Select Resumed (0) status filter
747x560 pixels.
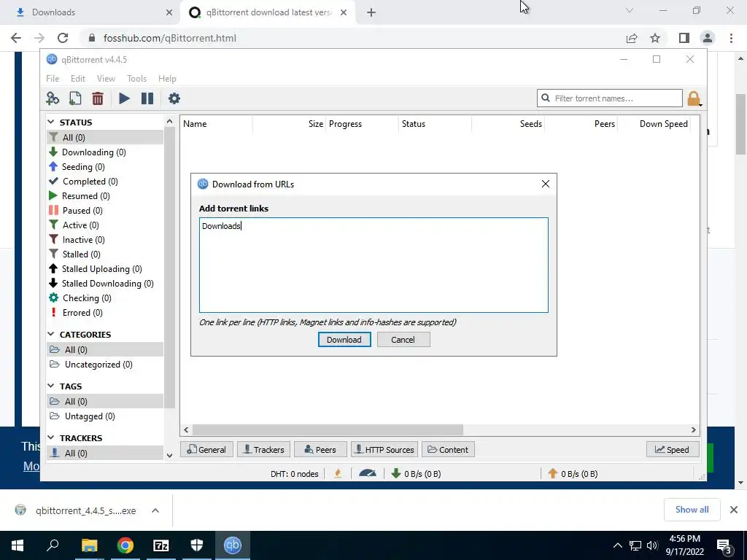pos(86,195)
